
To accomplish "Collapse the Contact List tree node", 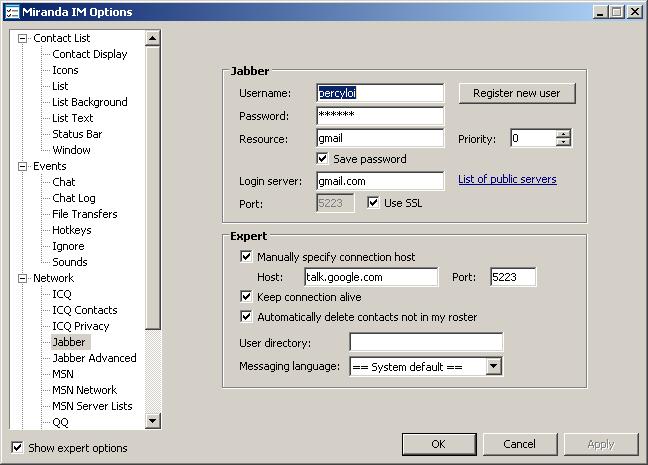I will tap(22, 38).
